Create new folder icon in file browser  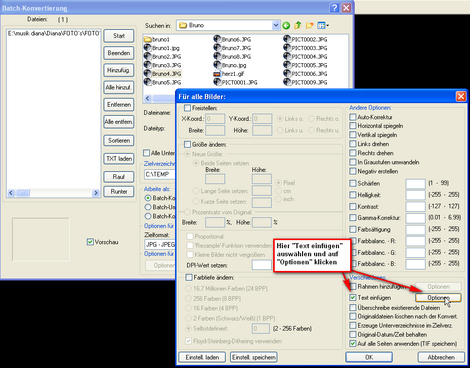[310, 25]
